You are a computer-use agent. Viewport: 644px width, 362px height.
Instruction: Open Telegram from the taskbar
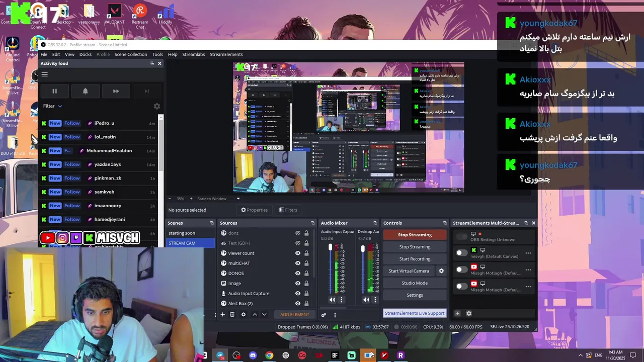coord(220,355)
